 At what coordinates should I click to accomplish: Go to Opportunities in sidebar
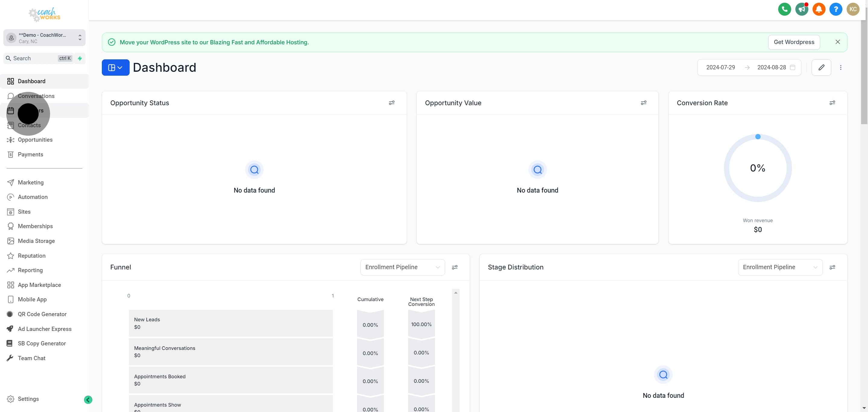[x=35, y=140]
